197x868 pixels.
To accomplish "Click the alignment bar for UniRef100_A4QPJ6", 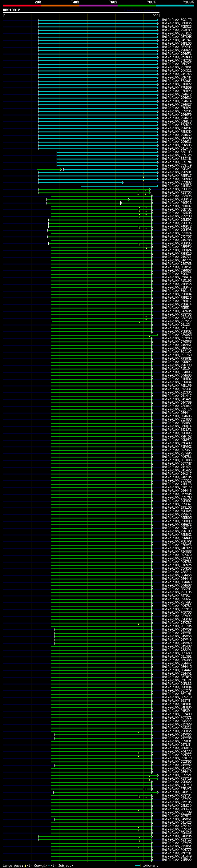I will 106,792.
